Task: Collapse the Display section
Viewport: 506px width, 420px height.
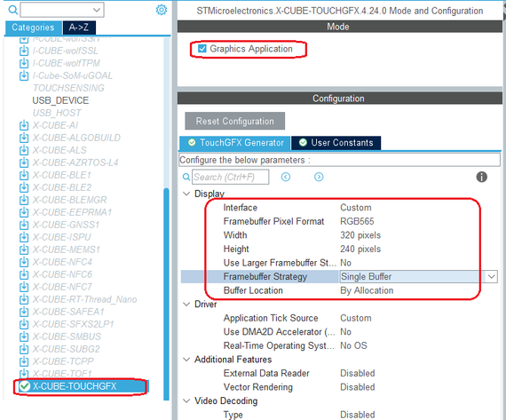Action: click(x=186, y=194)
